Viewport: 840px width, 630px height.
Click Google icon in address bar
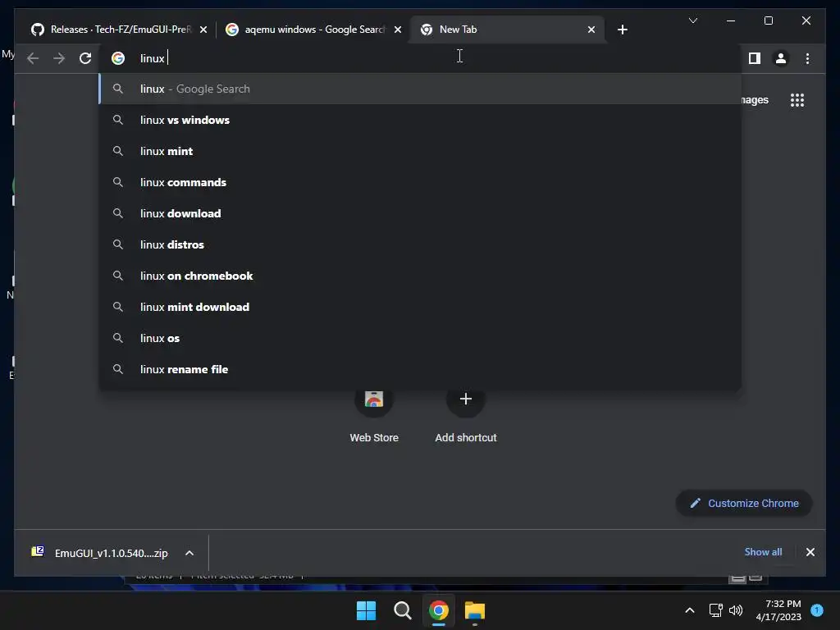coord(118,58)
